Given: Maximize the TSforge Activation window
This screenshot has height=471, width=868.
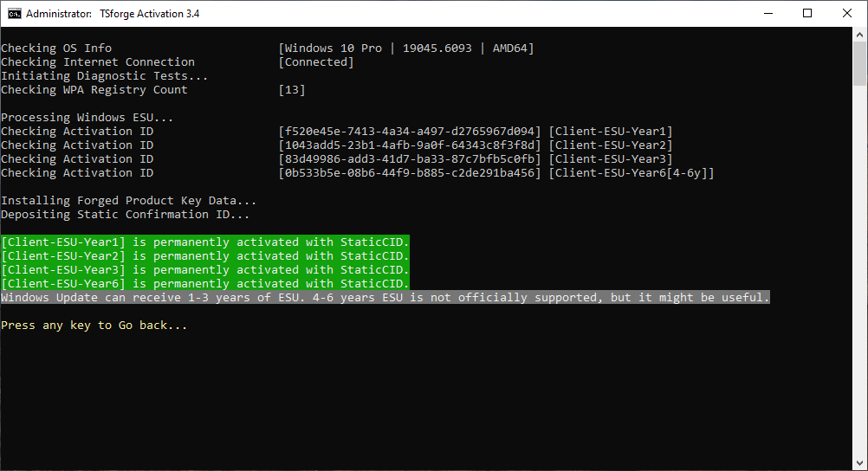Looking at the screenshot, I should pos(807,13).
